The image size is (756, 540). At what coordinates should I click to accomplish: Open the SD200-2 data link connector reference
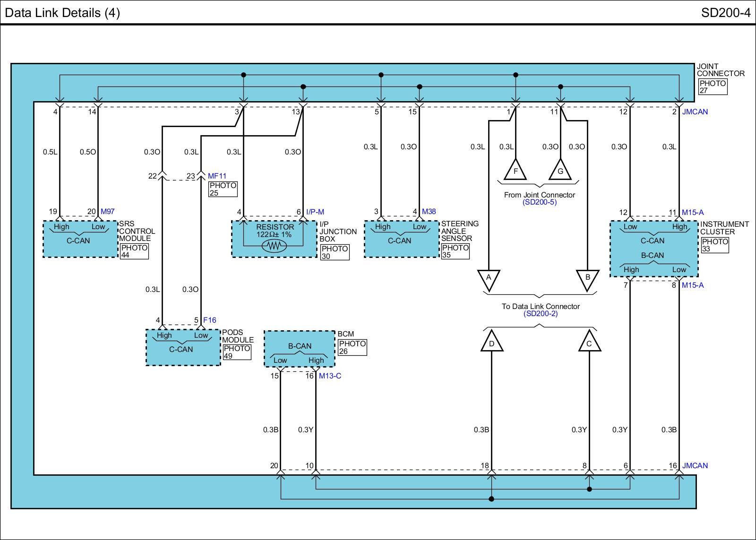540,314
